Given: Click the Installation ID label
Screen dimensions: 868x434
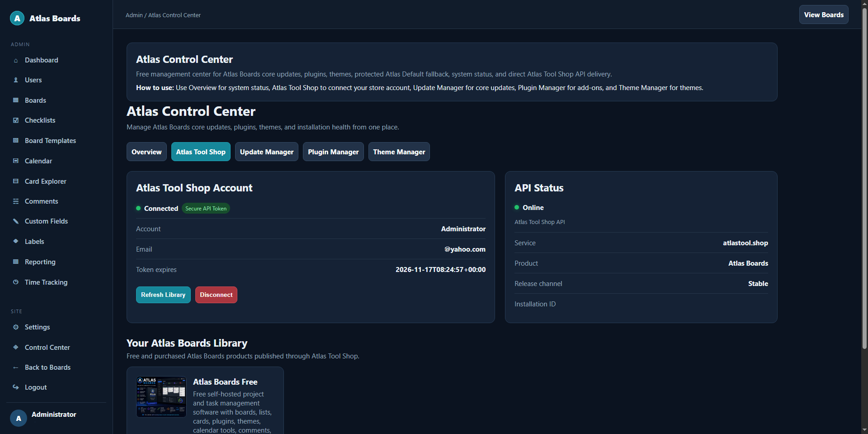Looking at the screenshot, I should 535,304.
